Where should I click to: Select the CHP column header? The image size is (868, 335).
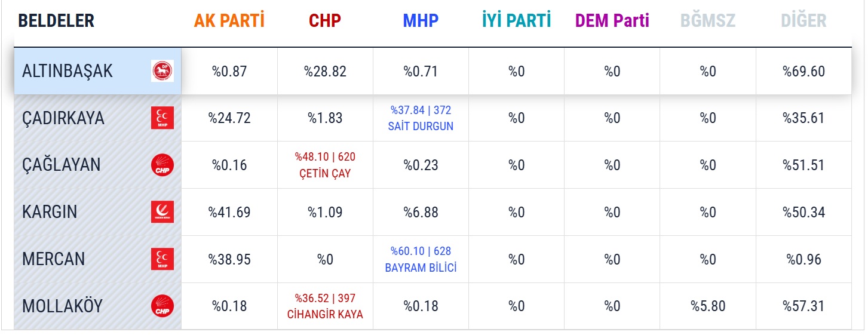pos(325,21)
